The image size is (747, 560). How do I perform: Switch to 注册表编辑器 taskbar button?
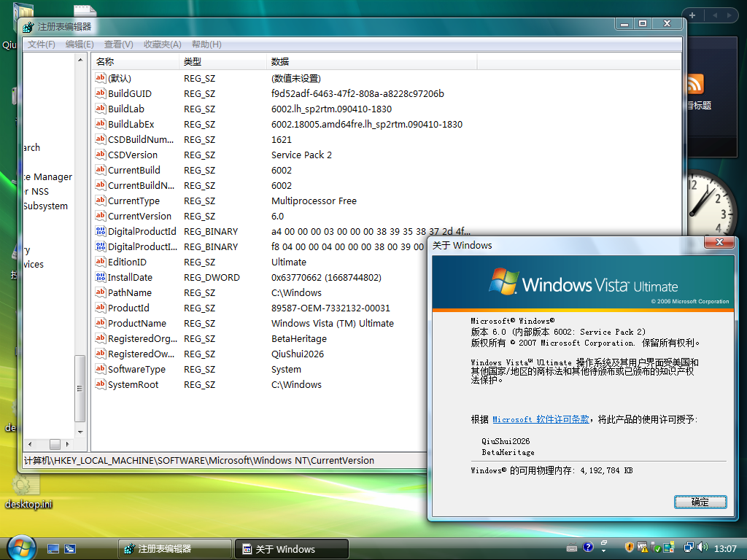pos(174,549)
